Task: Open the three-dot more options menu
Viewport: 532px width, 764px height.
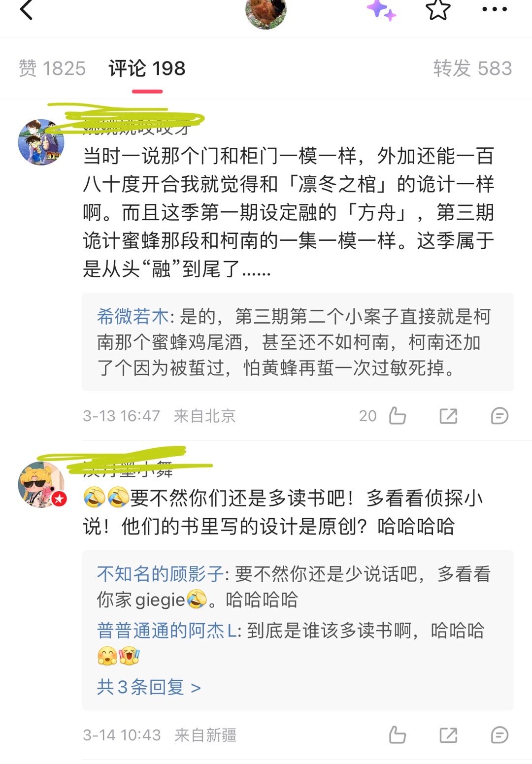Action: tap(494, 9)
